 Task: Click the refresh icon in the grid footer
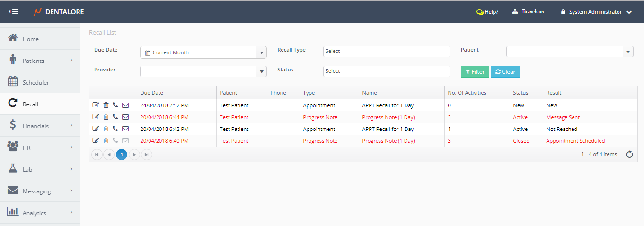[629, 155]
